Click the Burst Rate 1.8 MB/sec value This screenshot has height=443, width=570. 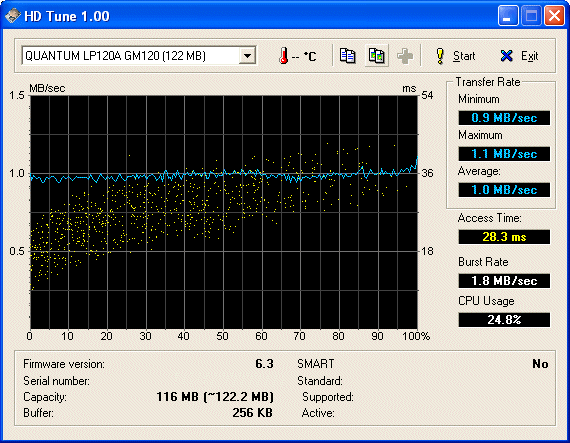coord(504,281)
